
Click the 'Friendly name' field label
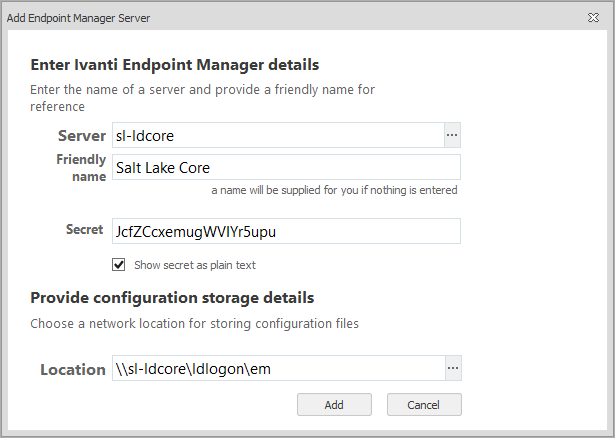(x=81, y=167)
